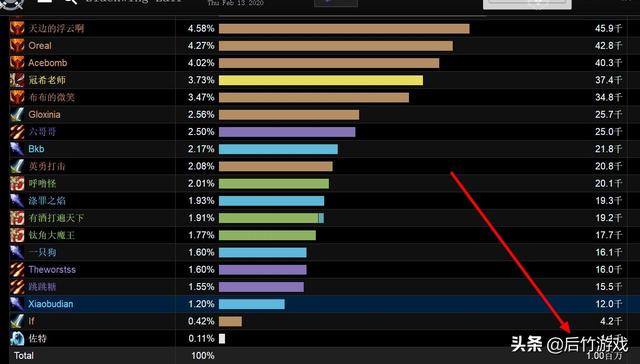Click the class icon next to Acebomb
Image resolution: width=640 pixels, height=364 pixels.
coord(17,63)
